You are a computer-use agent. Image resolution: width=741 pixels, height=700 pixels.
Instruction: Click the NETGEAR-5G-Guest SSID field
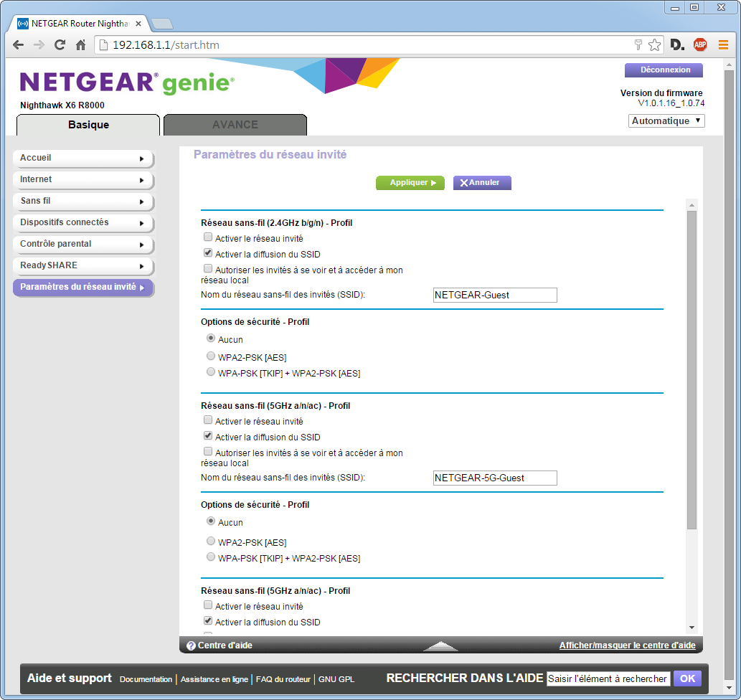[x=495, y=478]
